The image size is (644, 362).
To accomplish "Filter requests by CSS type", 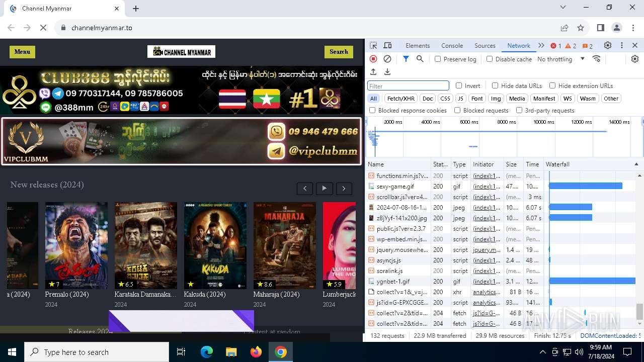I will click(x=445, y=99).
